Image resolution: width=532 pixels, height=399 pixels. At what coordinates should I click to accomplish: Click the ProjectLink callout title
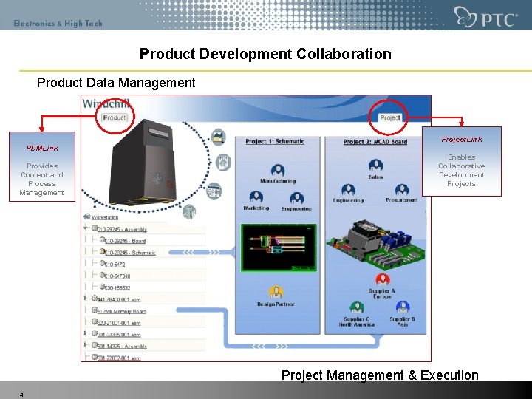(461, 139)
